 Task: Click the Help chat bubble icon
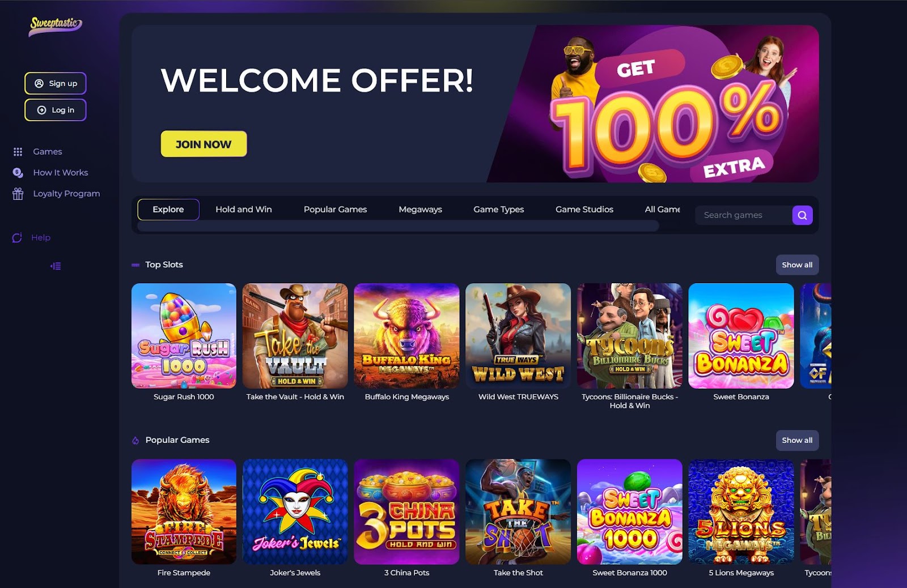point(17,238)
